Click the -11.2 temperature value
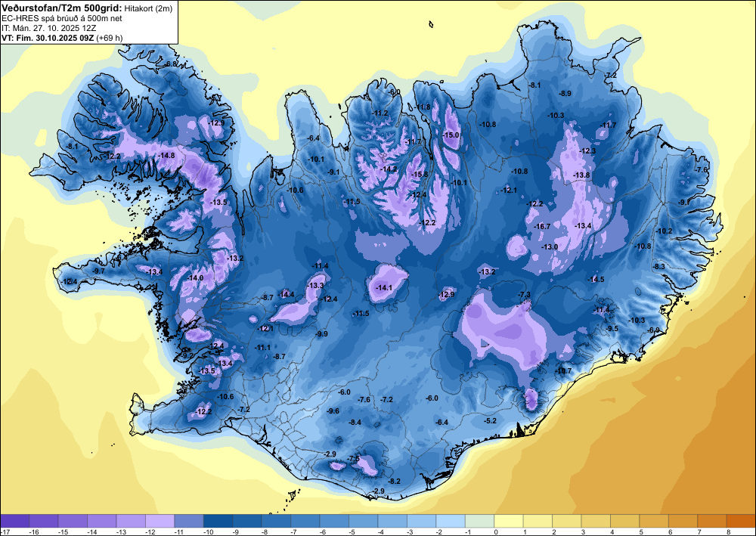Image resolution: width=756 pixels, height=536 pixels. [380, 113]
